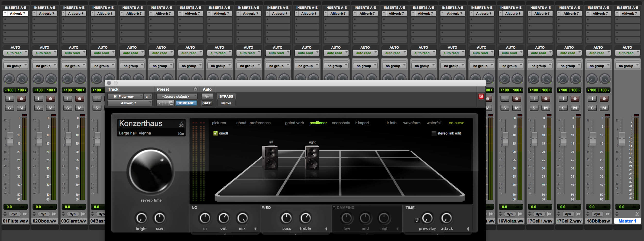Click the automation SAFE button
This screenshot has height=241, width=644.
tap(207, 103)
